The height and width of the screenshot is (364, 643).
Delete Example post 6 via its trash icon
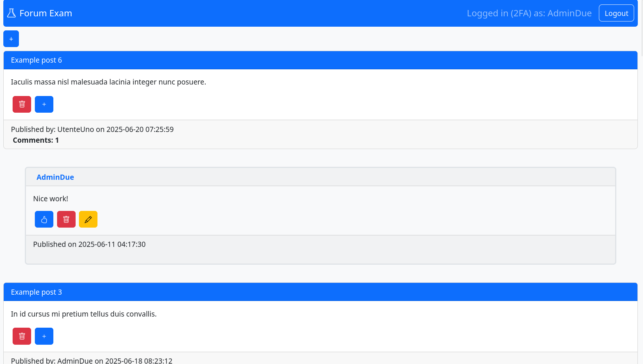[21, 104]
